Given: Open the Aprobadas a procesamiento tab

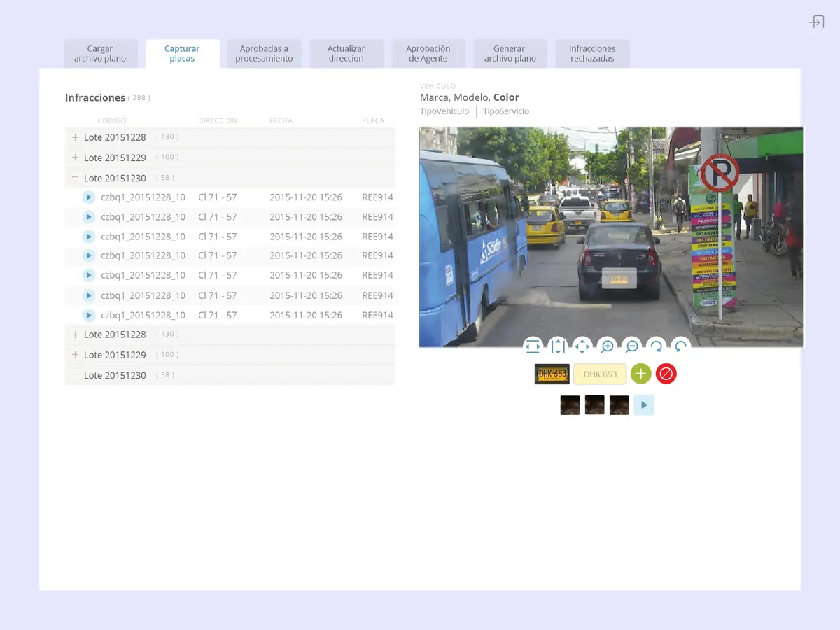Looking at the screenshot, I should 264,54.
